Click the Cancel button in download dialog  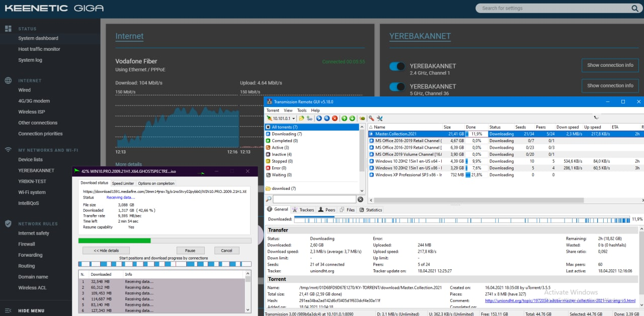coord(226,250)
